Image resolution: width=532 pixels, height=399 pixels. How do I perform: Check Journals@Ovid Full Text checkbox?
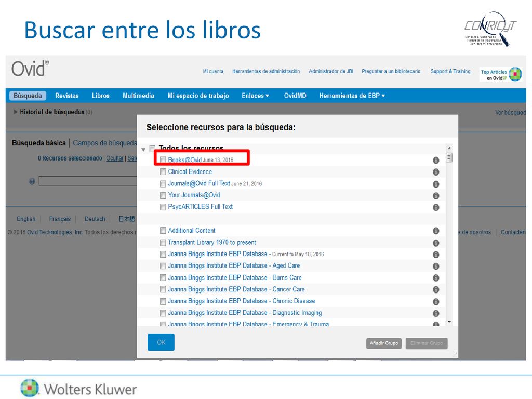coord(163,183)
